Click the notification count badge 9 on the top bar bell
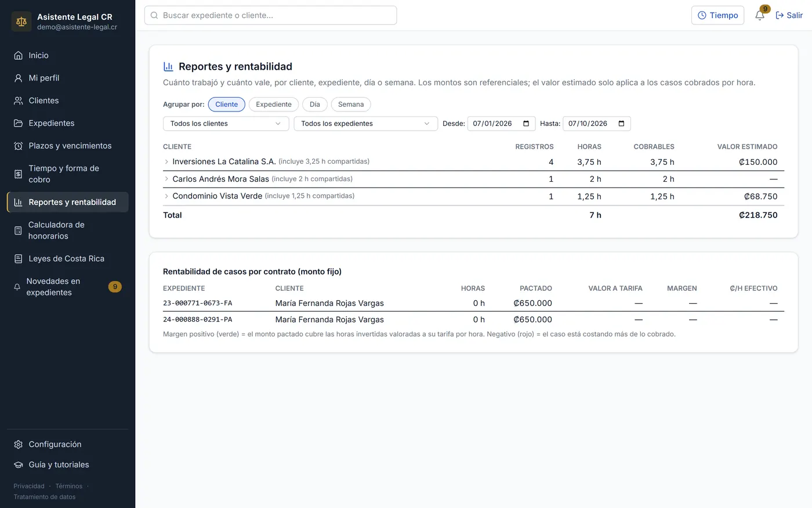812x508 pixels. (x=765, y=9)
